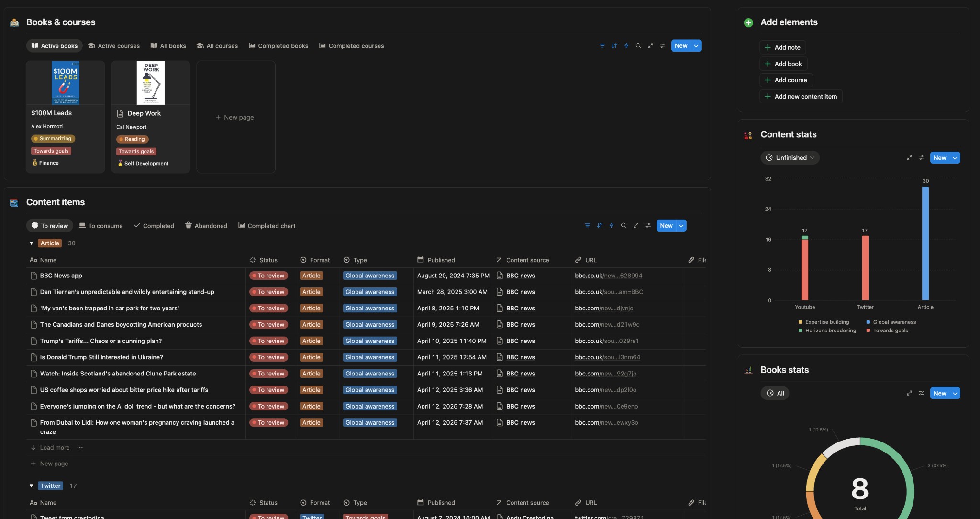Click the filter icon in Content items toolbar
This screenshot has width=980, height=519.
587,225
